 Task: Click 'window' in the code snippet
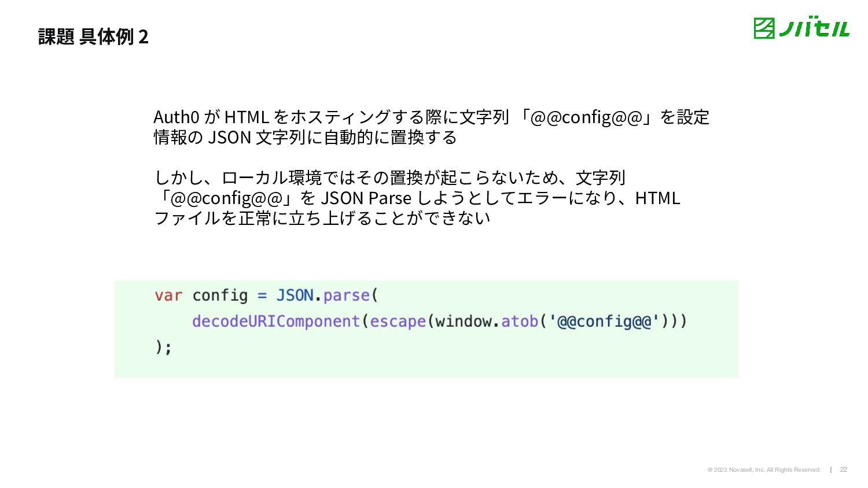[x=464, y=321]
